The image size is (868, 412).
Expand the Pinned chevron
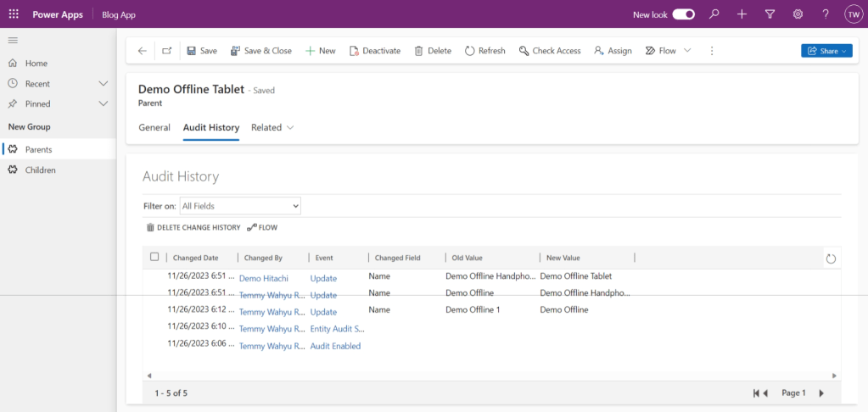pos(103,103)
